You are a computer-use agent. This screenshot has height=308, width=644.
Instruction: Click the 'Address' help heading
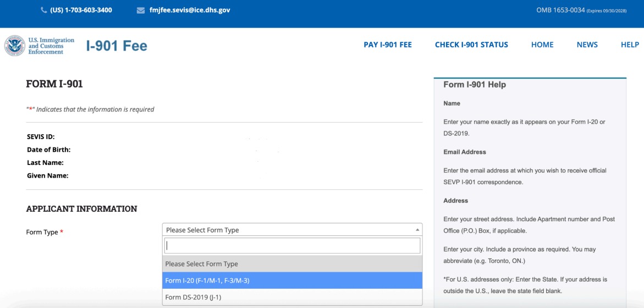tap(455, 201)
